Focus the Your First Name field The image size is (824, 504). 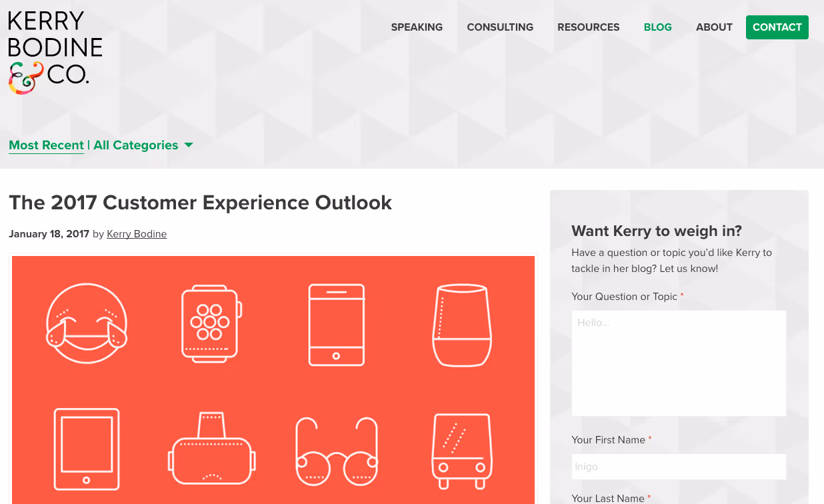679,467
